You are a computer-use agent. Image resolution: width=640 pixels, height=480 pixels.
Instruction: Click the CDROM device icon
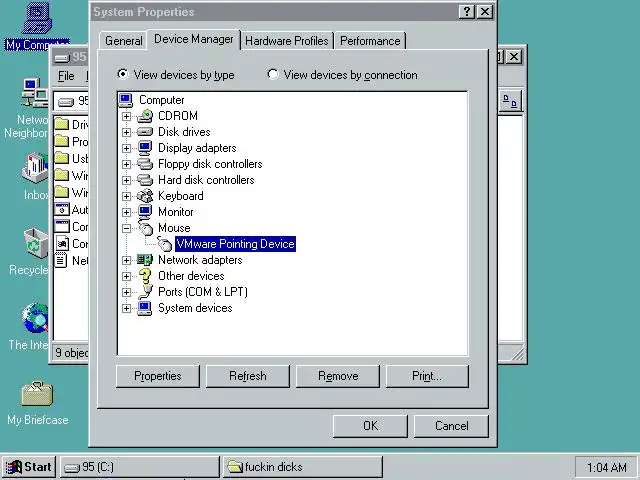click(145, 116)
